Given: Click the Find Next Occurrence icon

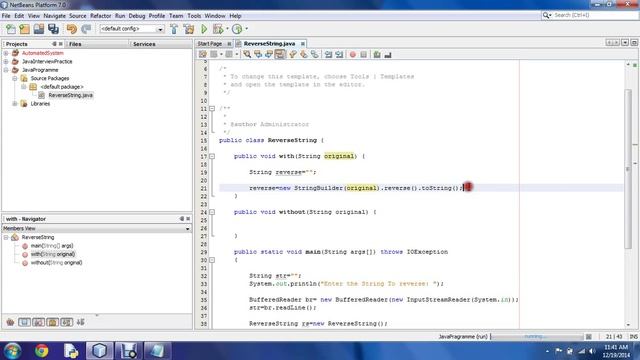Looking at the screenshot, I should coord(269,54).
